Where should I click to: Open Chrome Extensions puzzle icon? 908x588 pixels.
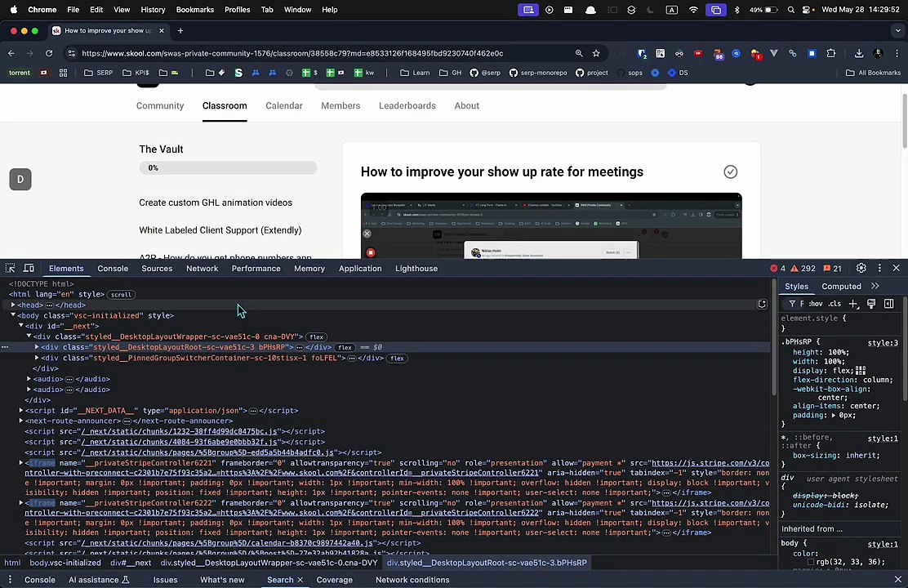coord(831,53)
